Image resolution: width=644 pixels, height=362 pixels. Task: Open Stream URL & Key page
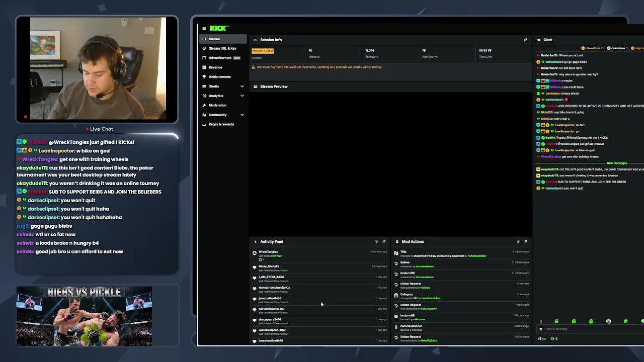(x=223, y=48)
